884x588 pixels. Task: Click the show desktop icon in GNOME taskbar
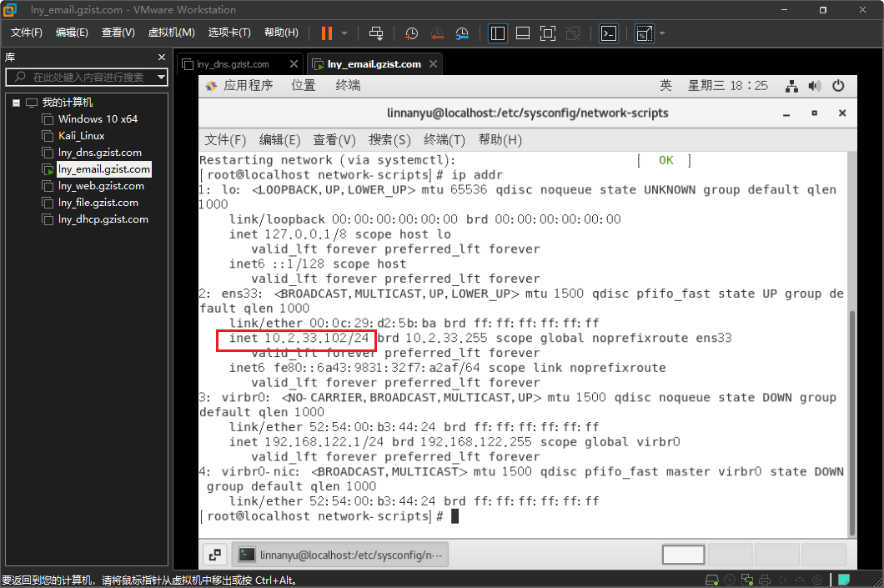point(215,555)
